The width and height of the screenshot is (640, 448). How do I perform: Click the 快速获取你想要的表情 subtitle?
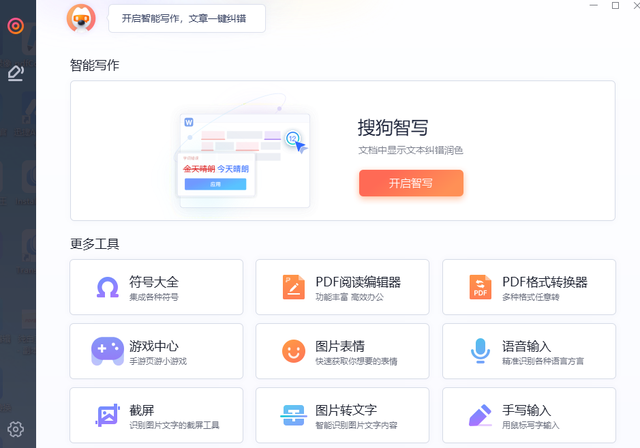356,361
